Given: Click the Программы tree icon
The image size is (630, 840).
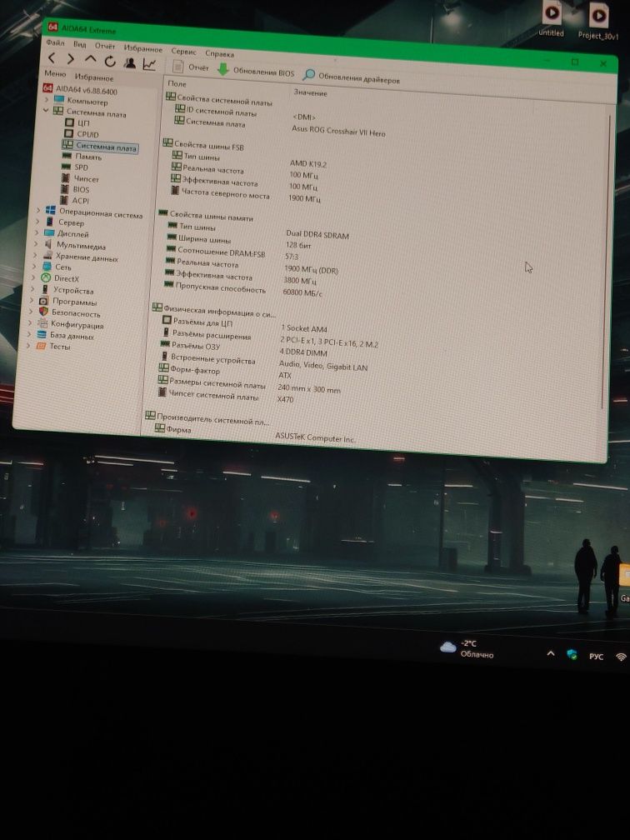Looking at the screenshot, I should [x=44, y=301].
